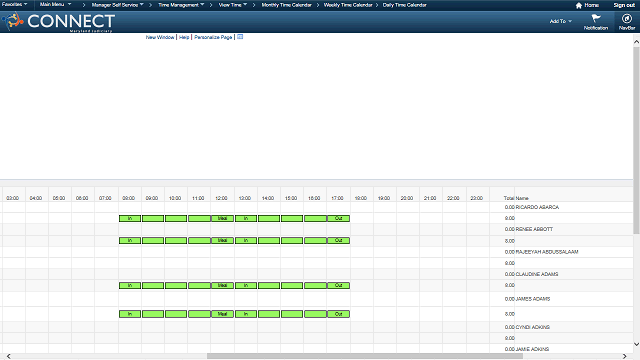
Task: Click the 08:00 In block under James Adams
Action: 130,314
